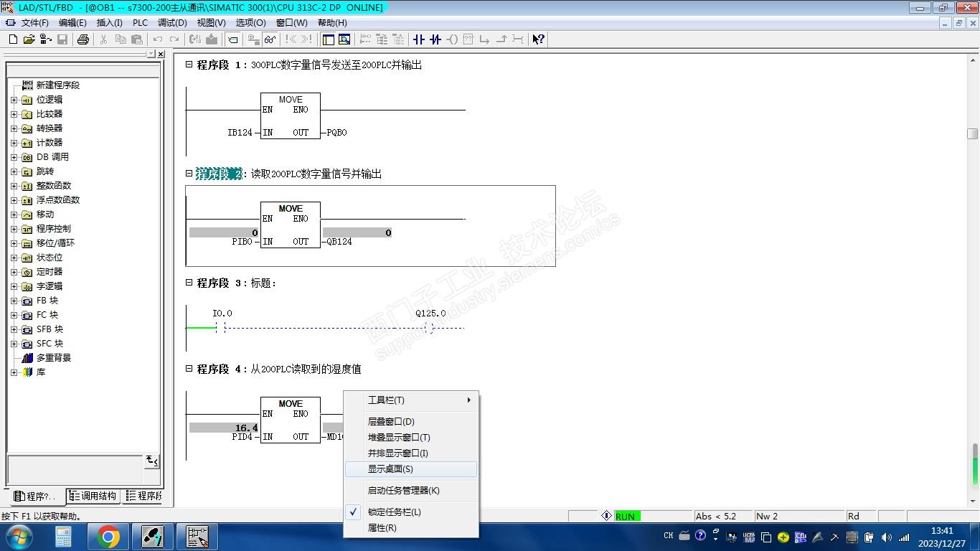Open the 帮助(H) menu
The height and width of the screenshot is (551, 980).
[x=332, y=23]
